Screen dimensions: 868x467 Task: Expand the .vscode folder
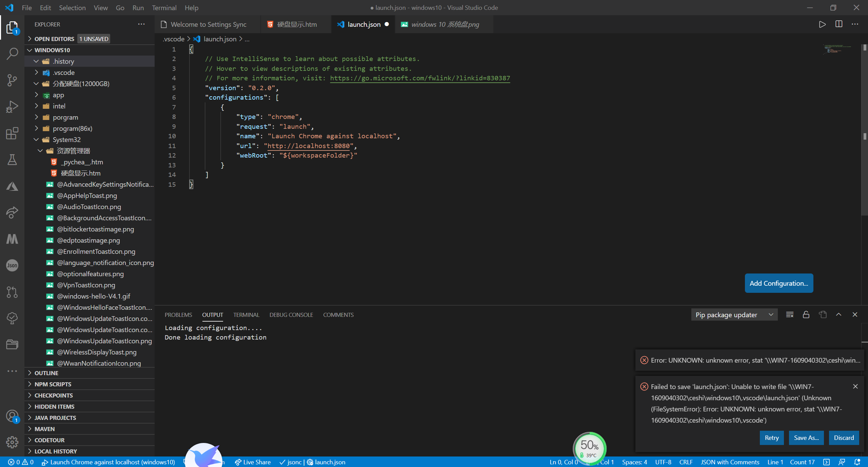click(x=90, y=73)
